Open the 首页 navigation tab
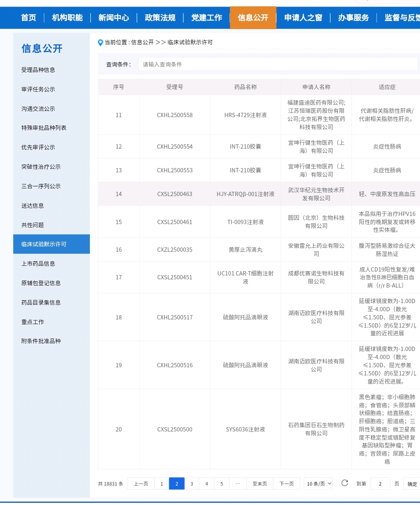 click(x=28, y=18)
